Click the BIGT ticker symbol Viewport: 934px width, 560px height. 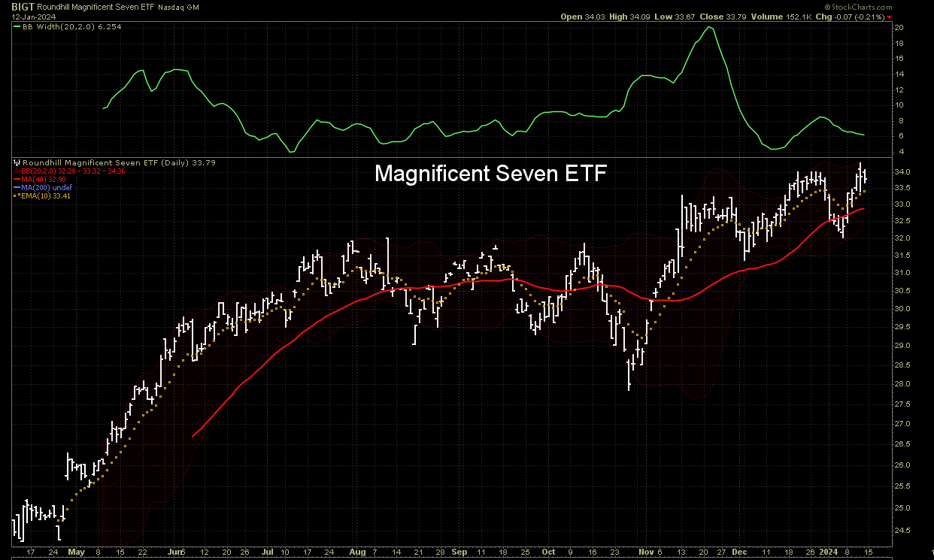click(x=23, y=6)
